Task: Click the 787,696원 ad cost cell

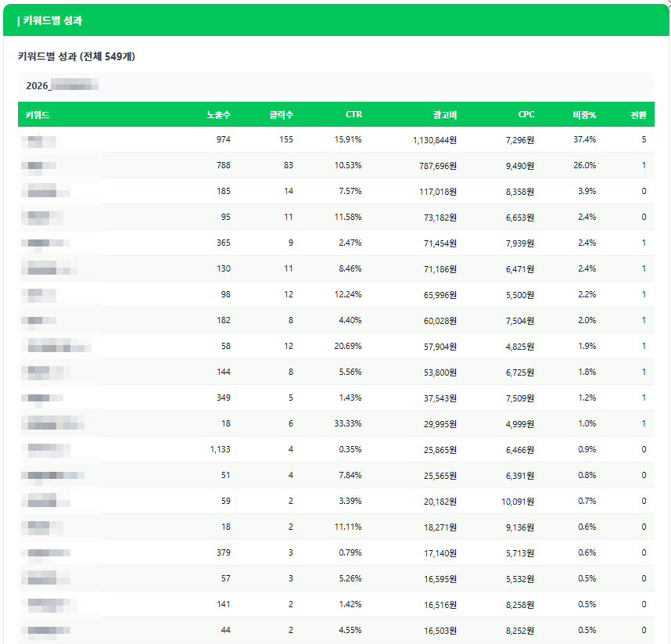Action: [x=438, y=166]
